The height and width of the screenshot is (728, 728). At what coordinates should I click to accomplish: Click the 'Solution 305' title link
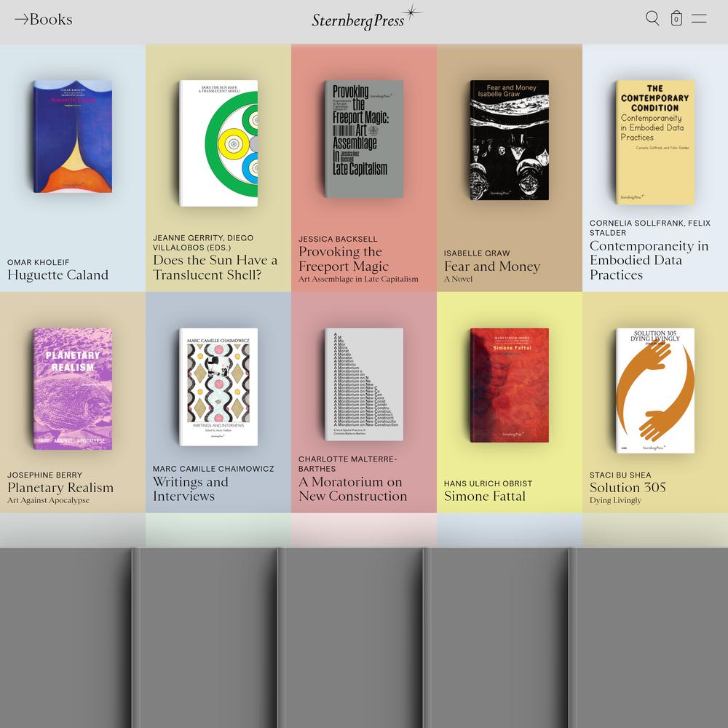(628, 488)
